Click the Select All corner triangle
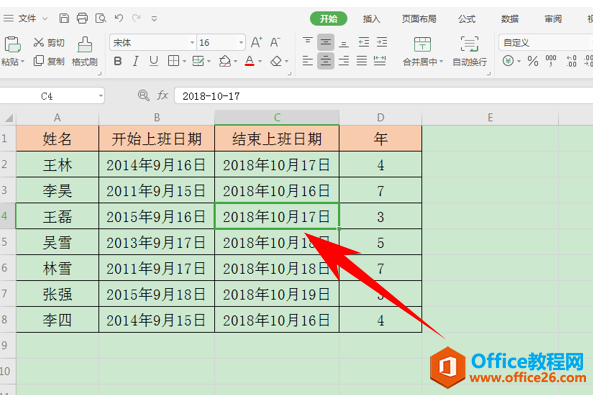Viewport: 593px width, 395px height. (x=8, y=118)
